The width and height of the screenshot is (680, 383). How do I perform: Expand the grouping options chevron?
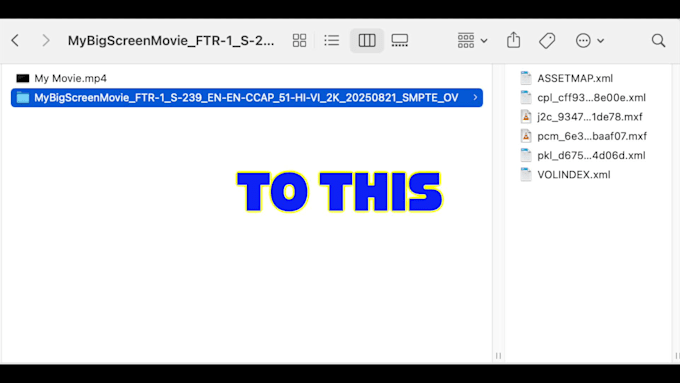(484, 41)
